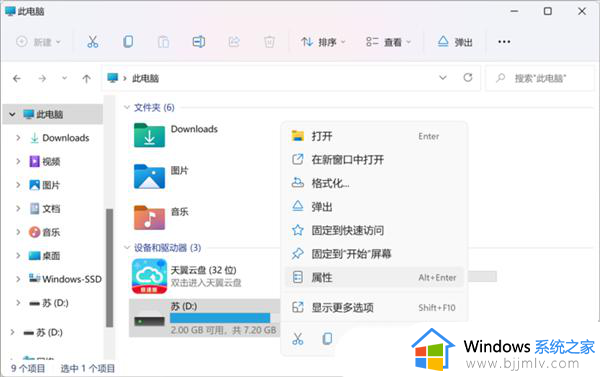The height and width of the screenshot is (377, 600).
Task: Select 文档 in the navigation pane
Action: [x=45, y=209]
